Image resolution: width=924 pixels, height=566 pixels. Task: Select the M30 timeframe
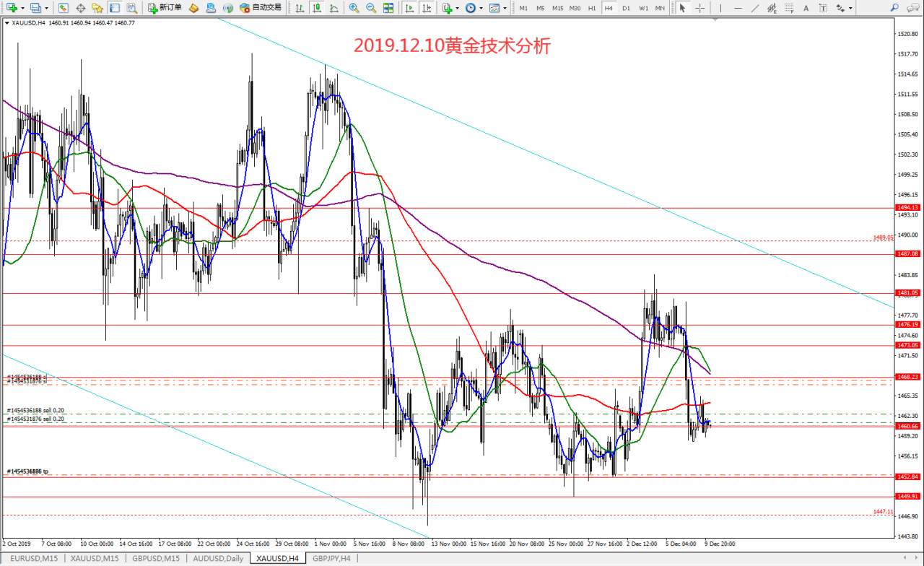pos(575,7)
